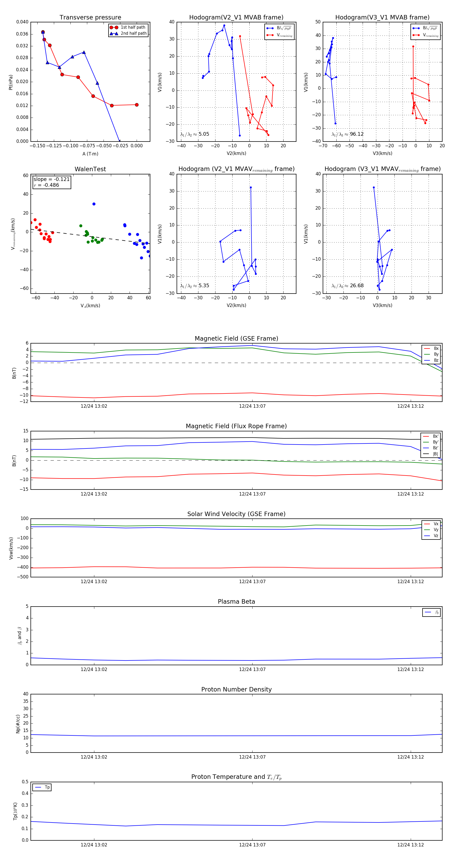Screen dimensions: 473x868
Task: Click the λ1/λ2 ≈ 5.05 ratio label
Action: [194, 134]
